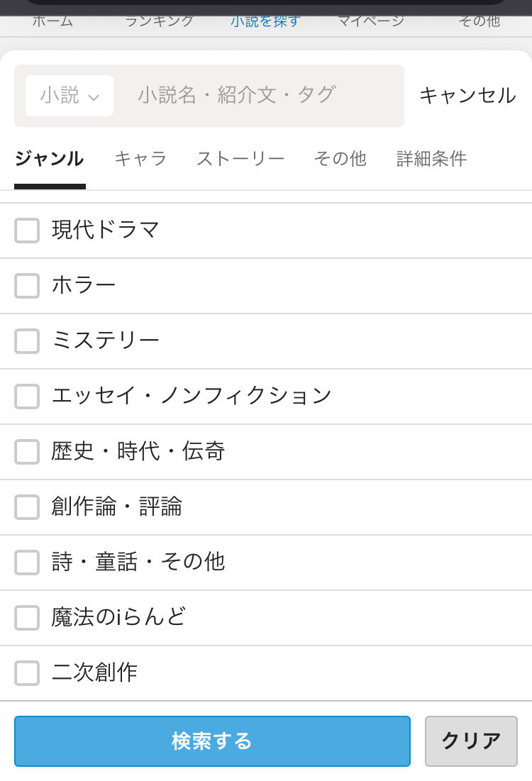This screenshot has width=532, height=781.
Task: Tick the ミステリー checkbox
Action: point(27,341)
